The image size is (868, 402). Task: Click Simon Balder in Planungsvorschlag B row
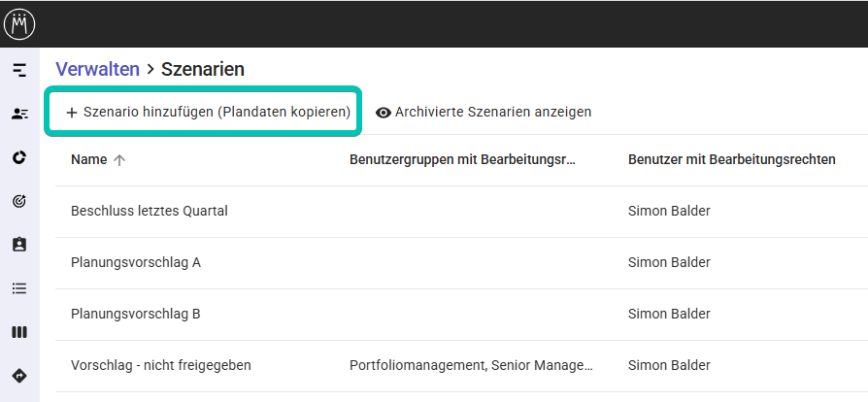[x=669, y=314]
